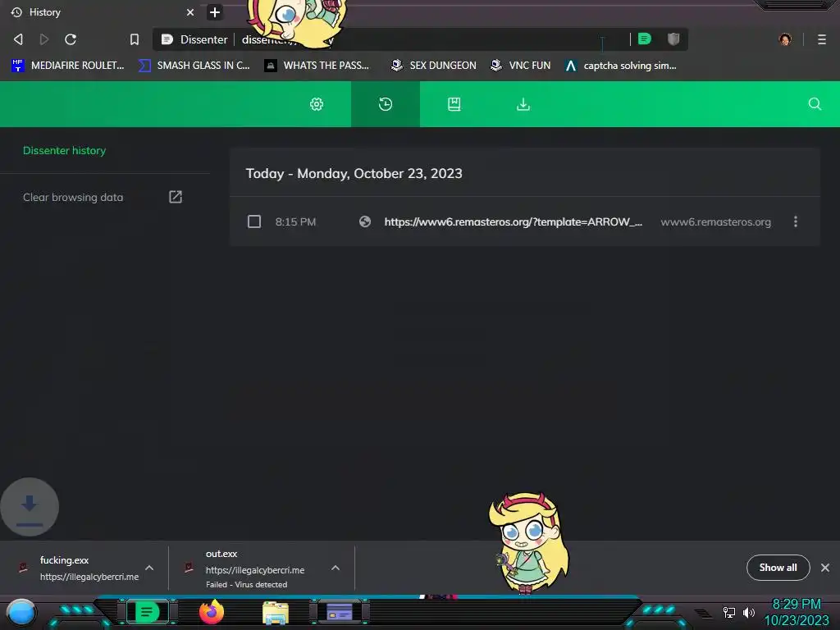Bookmark this page with the bookmark icon
The height and width of the screenshot is (630, 840).
pyautogui.click(x=135, y=39)
